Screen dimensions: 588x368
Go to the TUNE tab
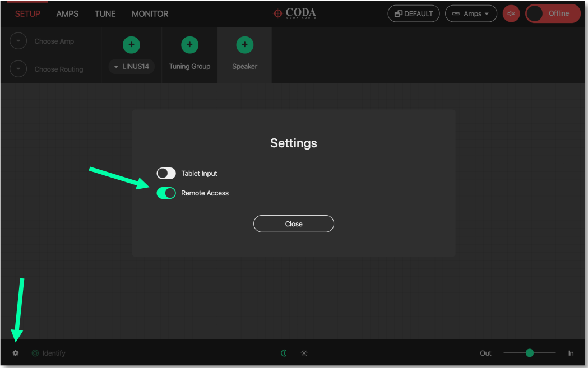105,14
